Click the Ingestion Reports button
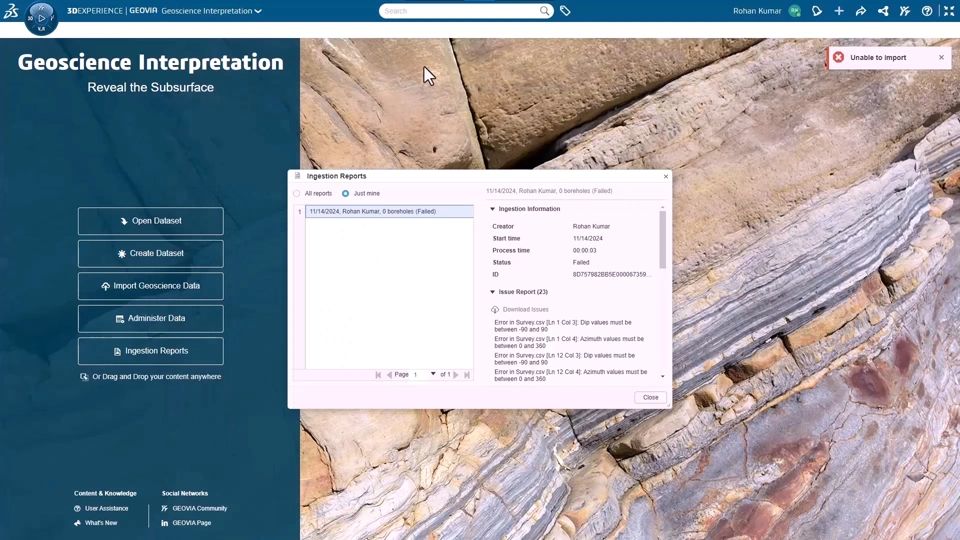Screen dimensions: 960x540 [x=151, y=351]
